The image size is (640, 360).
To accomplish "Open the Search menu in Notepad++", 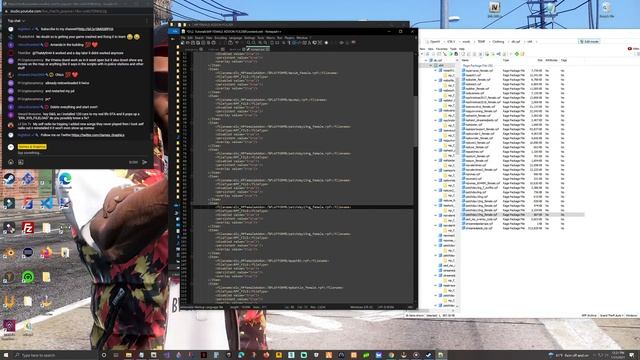I will click(199, 38).
